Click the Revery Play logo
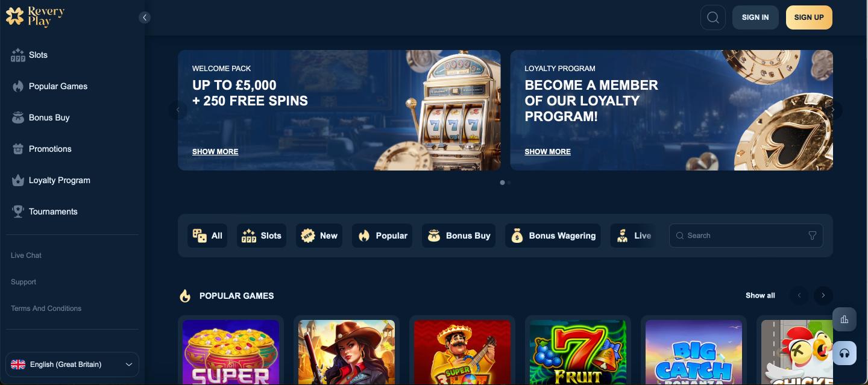The width and height of the screenshot is (868, 385). (x=35, y=17)
